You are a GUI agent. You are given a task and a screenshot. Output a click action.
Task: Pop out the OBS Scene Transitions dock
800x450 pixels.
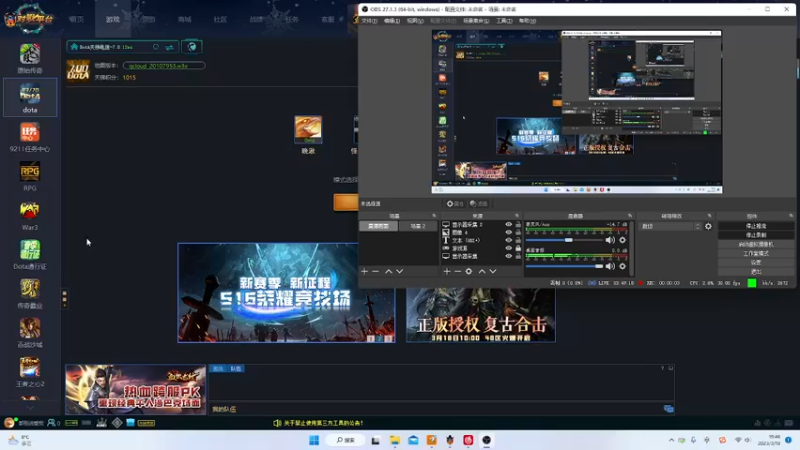709,216
